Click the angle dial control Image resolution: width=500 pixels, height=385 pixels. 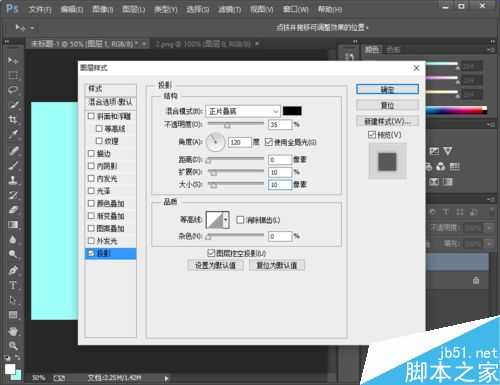(x=215, y=142)
